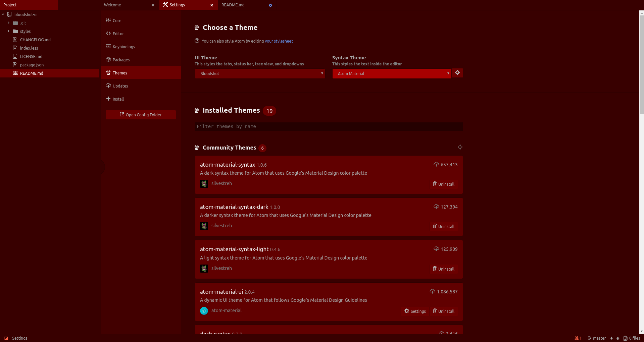Click the Filter themes by name field
The width and height of the screenshot is (644, 342).
[x=329, y=126]
